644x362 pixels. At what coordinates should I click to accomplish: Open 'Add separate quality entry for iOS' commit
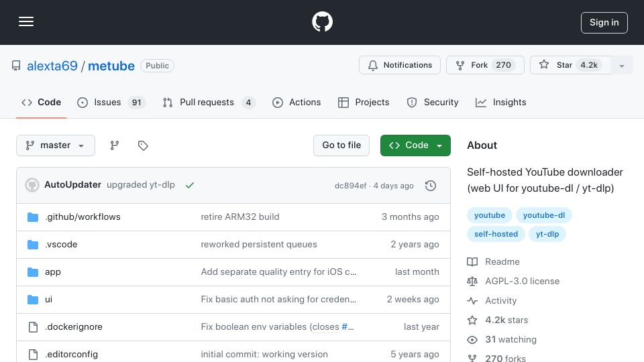pos(278,271)
